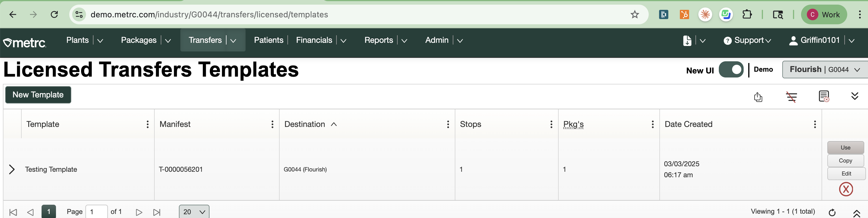Refresh the templates grid
Viewport: 868px width, 218px height.
point(832,212)
